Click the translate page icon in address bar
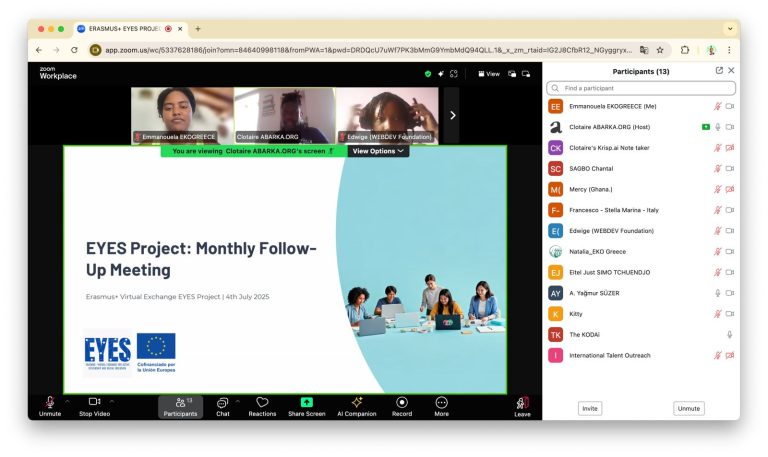 click(644, 50)
